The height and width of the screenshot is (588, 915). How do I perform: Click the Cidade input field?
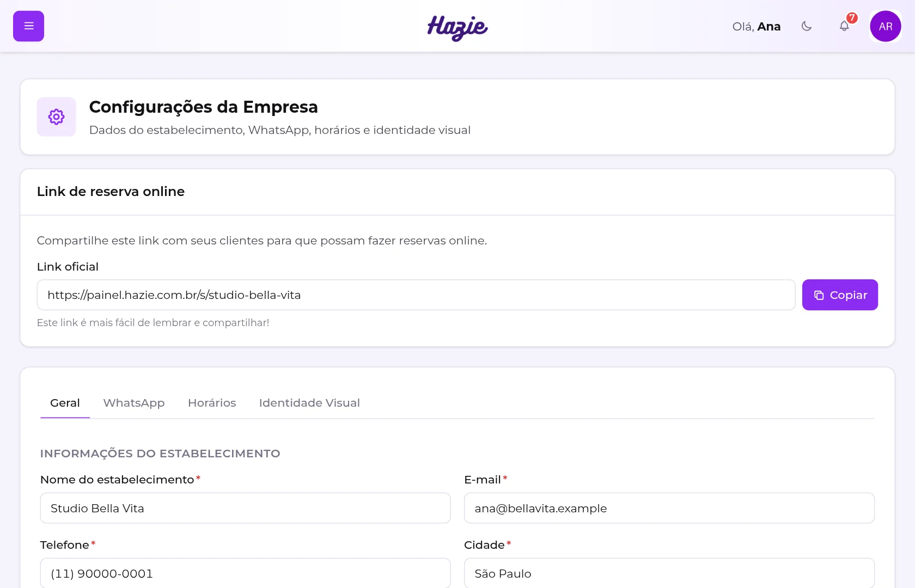669,573
